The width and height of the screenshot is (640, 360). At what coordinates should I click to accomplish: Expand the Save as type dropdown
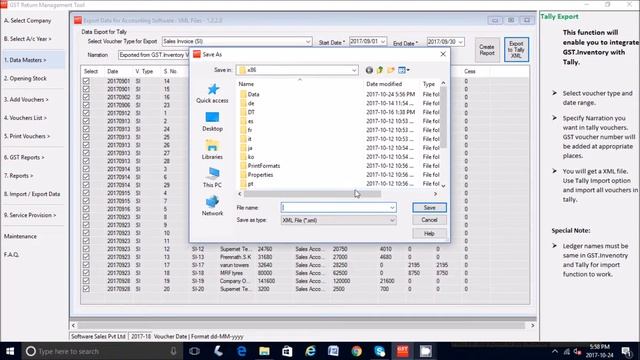(x=392, y=220)
